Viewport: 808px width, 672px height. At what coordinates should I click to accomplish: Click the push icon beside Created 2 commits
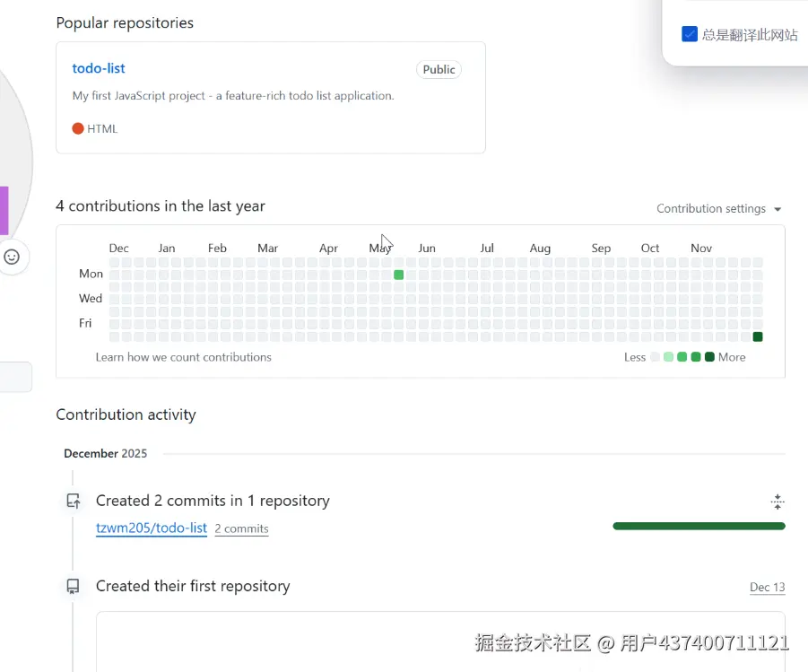point(73,501)
